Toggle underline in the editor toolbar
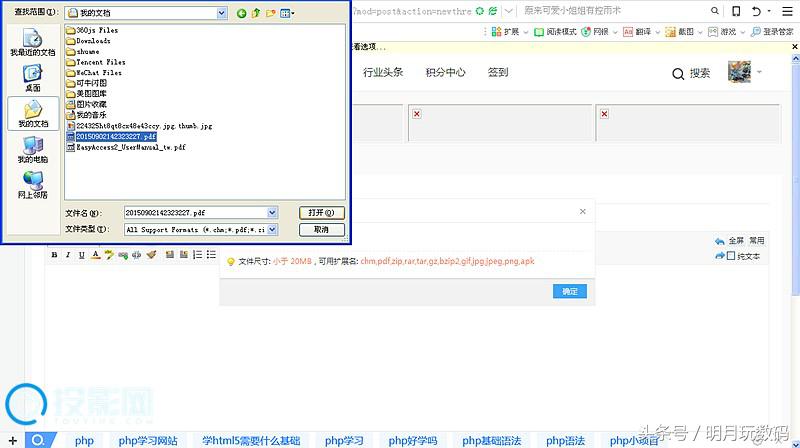Screen dimensions: 800x448 point(82,255)
